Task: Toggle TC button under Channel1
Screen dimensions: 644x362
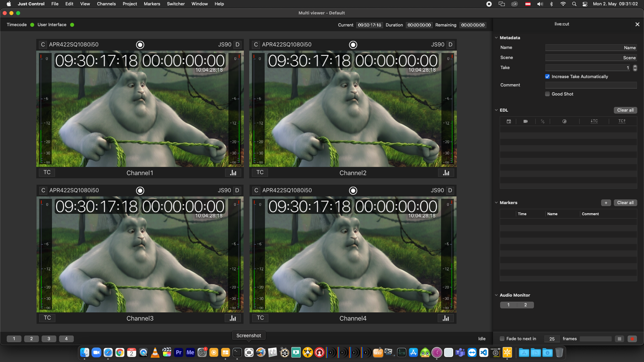Action: point(47,172)
